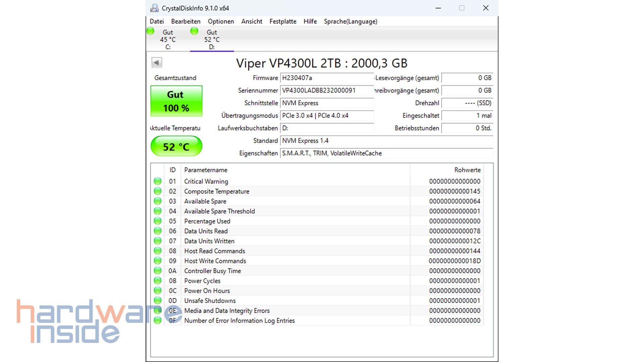Viewport: 644px width, 362px height.
Task: Open the Optionen menu
Action: [x=221, y=21]
